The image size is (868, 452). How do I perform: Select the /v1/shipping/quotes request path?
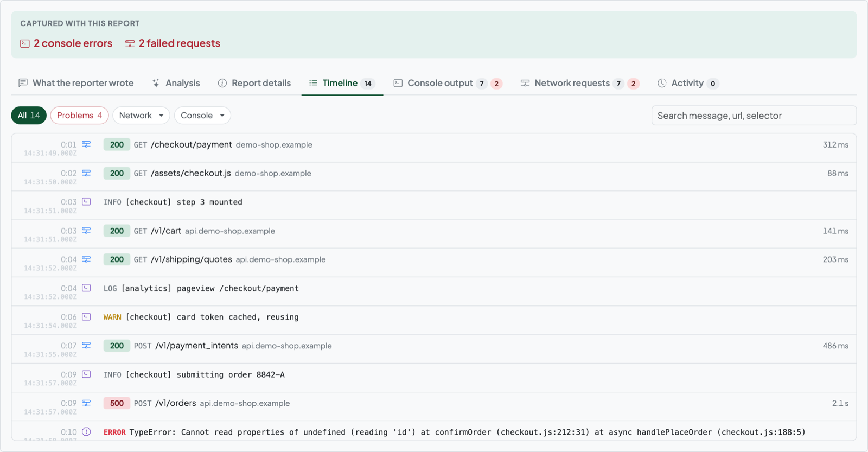click(x=192, y=259)
